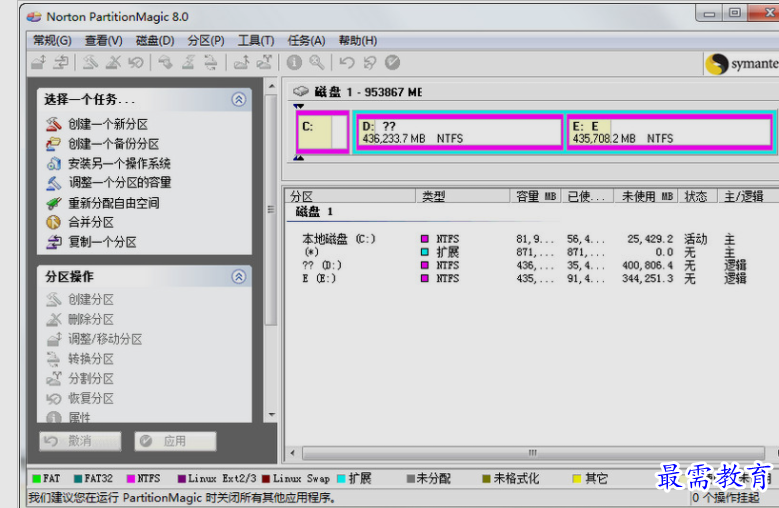Click the 状态 column header

(696, 196)
